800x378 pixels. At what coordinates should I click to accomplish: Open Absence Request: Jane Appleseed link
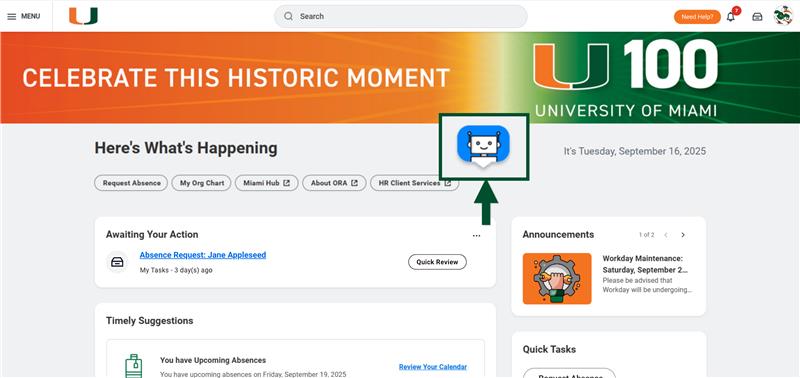click(x=203, y=255)
